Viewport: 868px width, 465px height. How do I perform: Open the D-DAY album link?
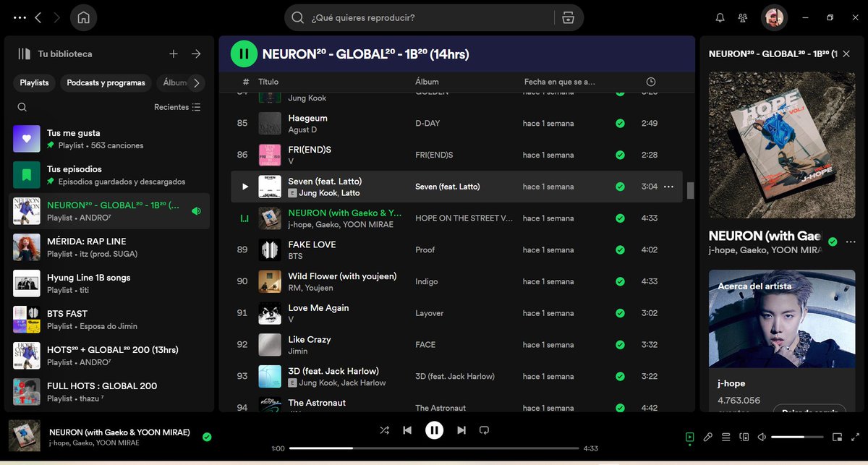click(427, 124)
